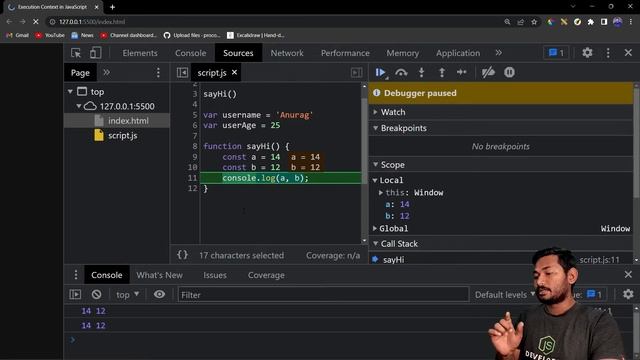Open the Performance tab

point(345,53)
